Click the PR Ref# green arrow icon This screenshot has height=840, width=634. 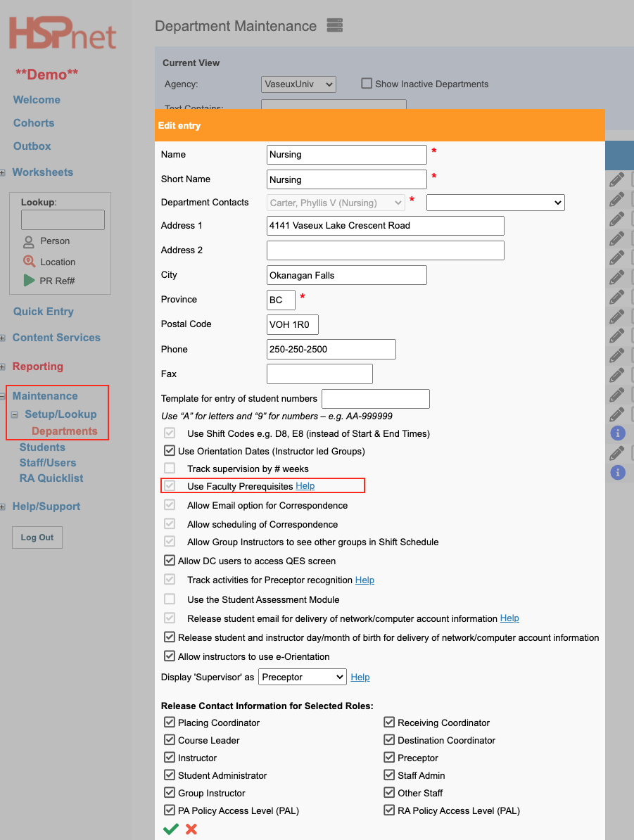(x=29, y=280)
